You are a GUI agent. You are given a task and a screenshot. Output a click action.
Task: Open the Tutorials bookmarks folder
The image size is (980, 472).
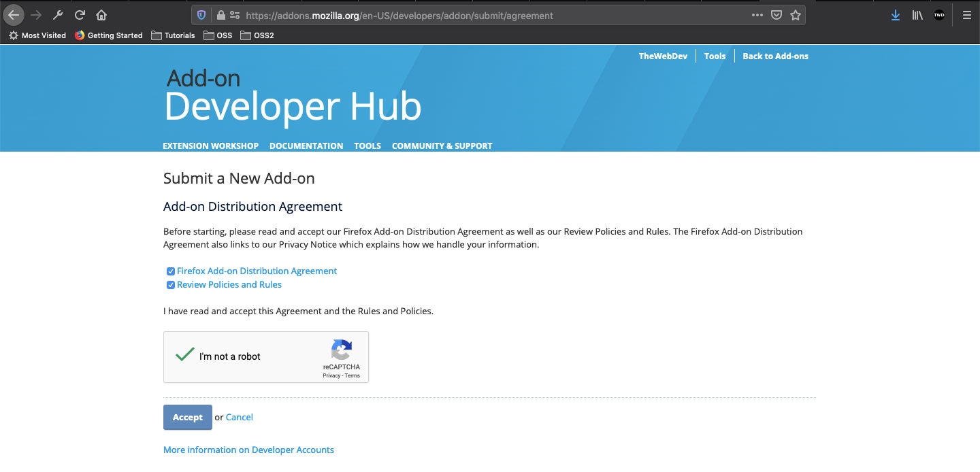click(x=173, y=35)
